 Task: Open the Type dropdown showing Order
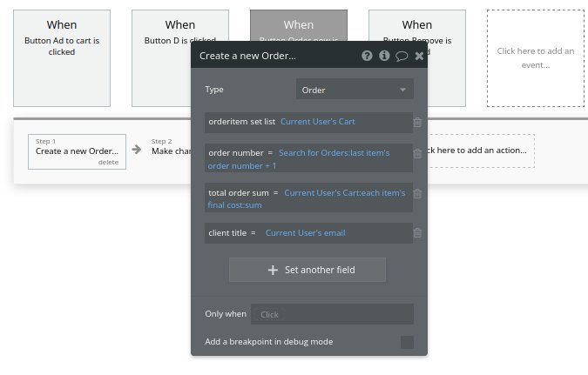pos(355,90)
